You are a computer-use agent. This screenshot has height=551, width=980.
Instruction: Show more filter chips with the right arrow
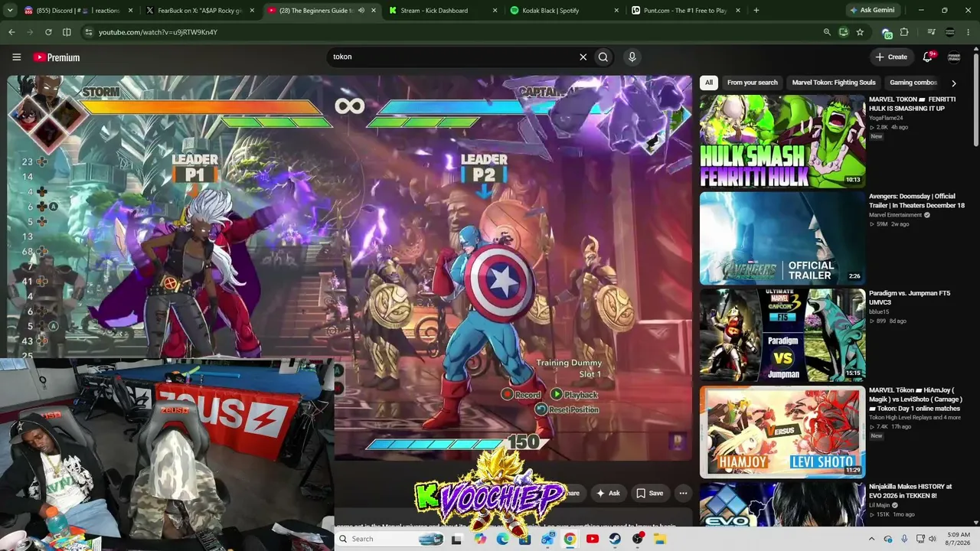tap(953, 83)
